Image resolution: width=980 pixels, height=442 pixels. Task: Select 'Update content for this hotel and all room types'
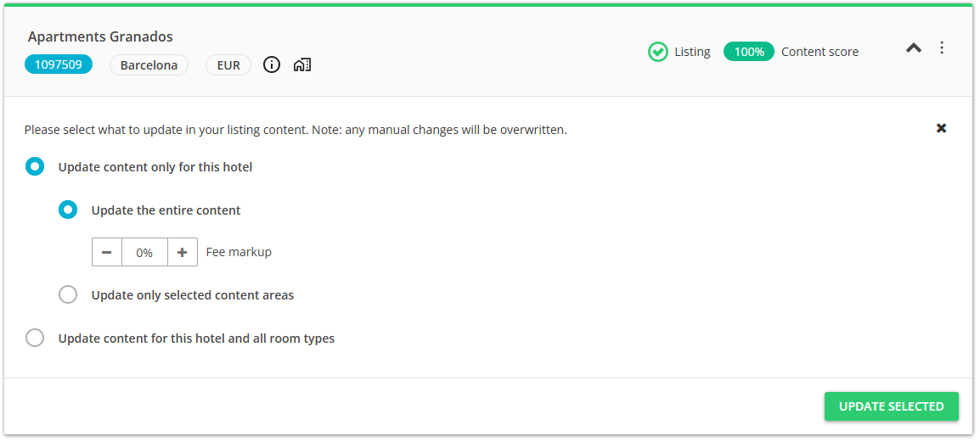[35, 338]
